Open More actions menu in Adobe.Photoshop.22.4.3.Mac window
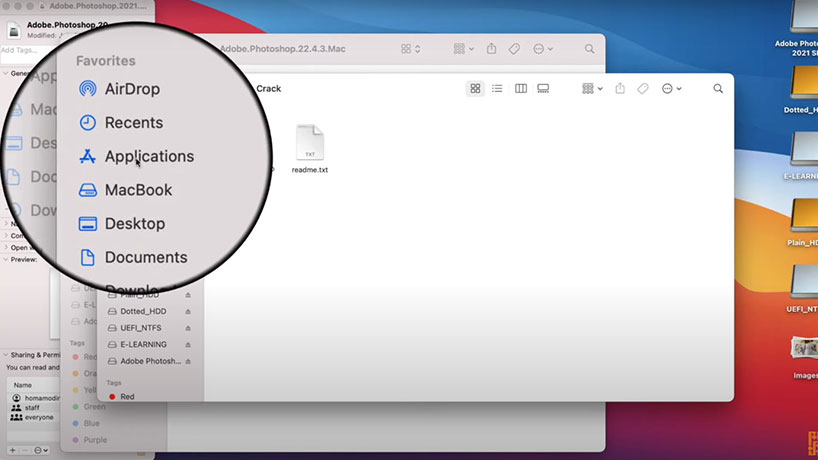The image size is (818, 460). (x=543, y=49)
